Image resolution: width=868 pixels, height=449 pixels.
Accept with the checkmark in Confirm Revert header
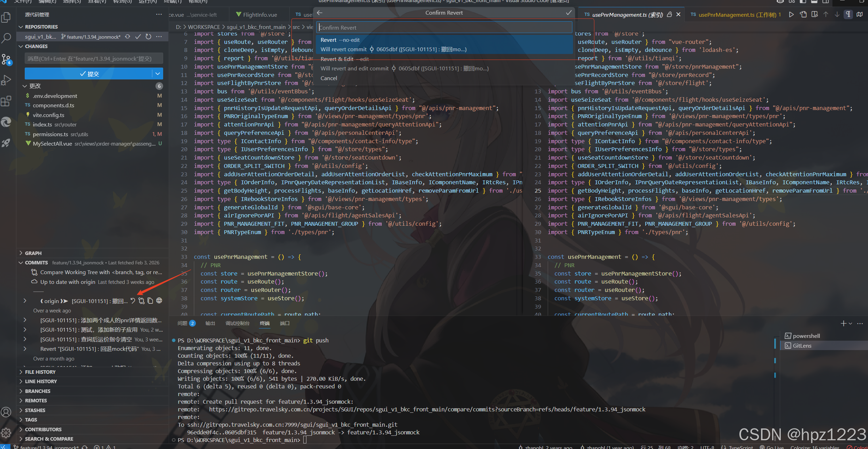569,13
